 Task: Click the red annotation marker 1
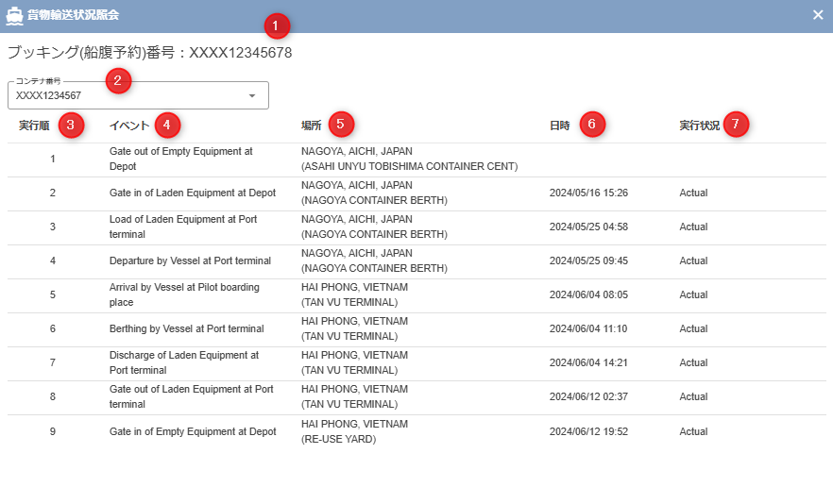pyautogui.click(x=276, y=25)
